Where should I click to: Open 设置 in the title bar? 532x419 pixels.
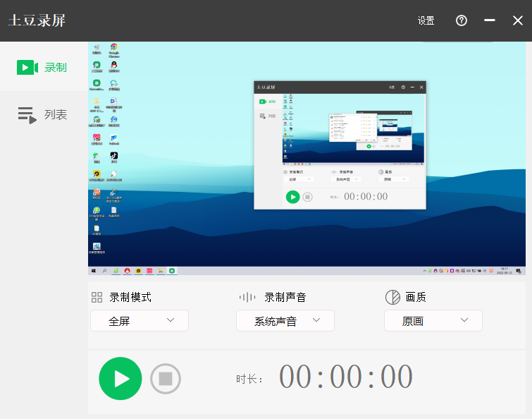coord(426,20)
